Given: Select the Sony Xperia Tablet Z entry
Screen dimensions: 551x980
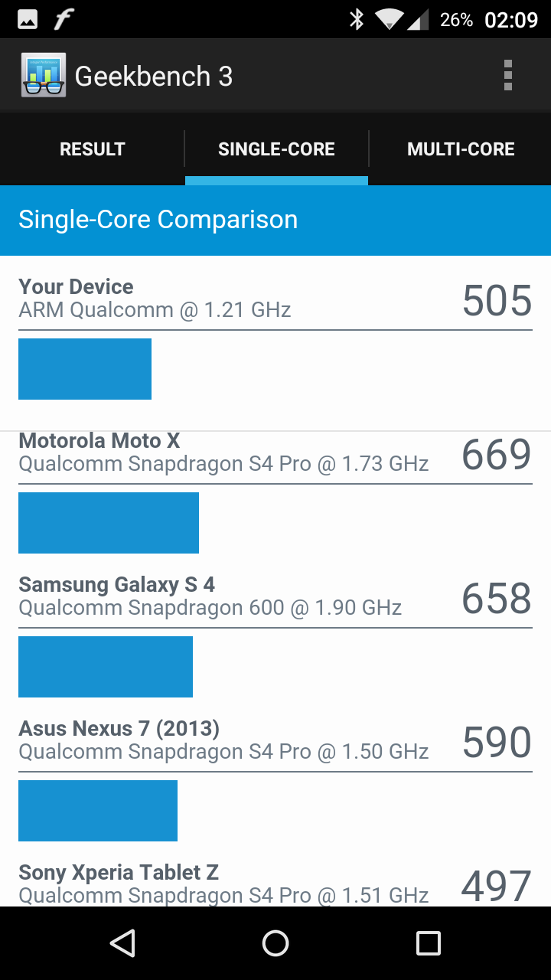Looking at the screenshot, I should [223, 884].
